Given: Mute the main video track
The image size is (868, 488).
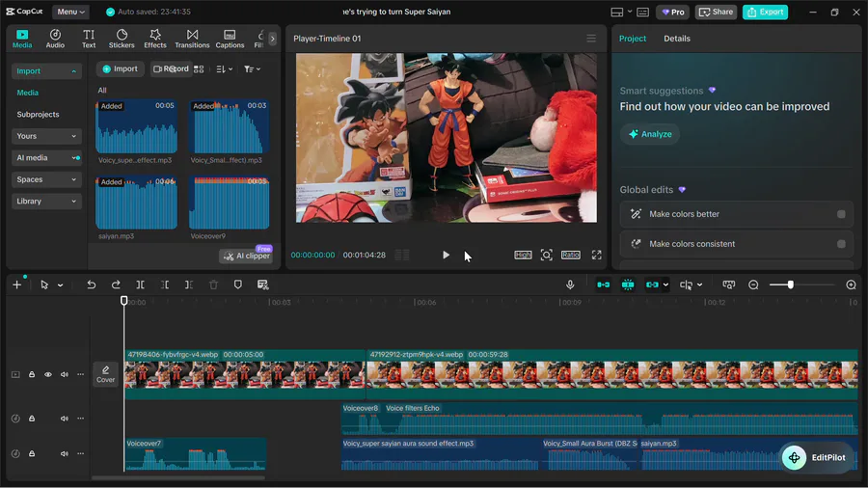Looking at the screenshot, I should 65,374.
